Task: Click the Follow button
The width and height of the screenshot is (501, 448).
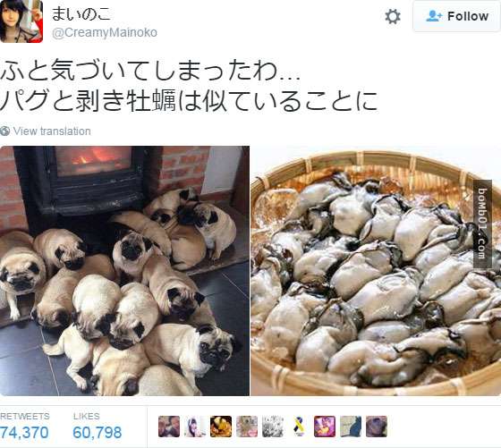Action: (457, 16)
